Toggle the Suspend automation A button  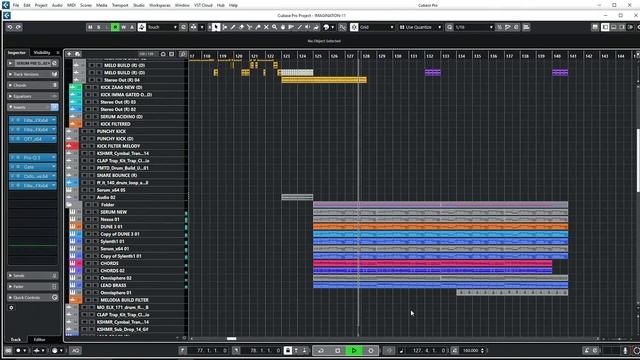tap(132, 27)
